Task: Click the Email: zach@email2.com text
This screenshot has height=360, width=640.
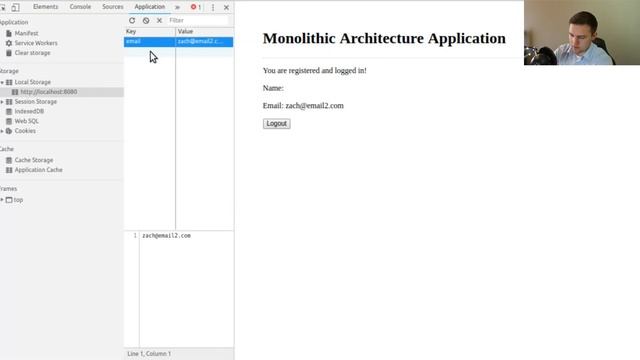Action: coord(303,106)
